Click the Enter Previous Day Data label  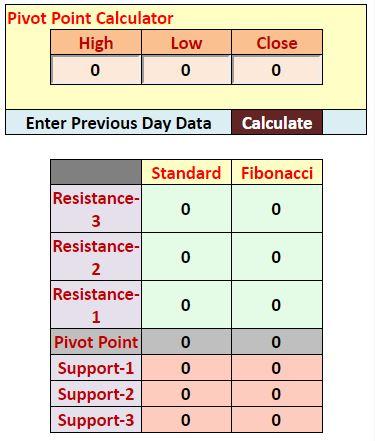(x=119, y=123)
